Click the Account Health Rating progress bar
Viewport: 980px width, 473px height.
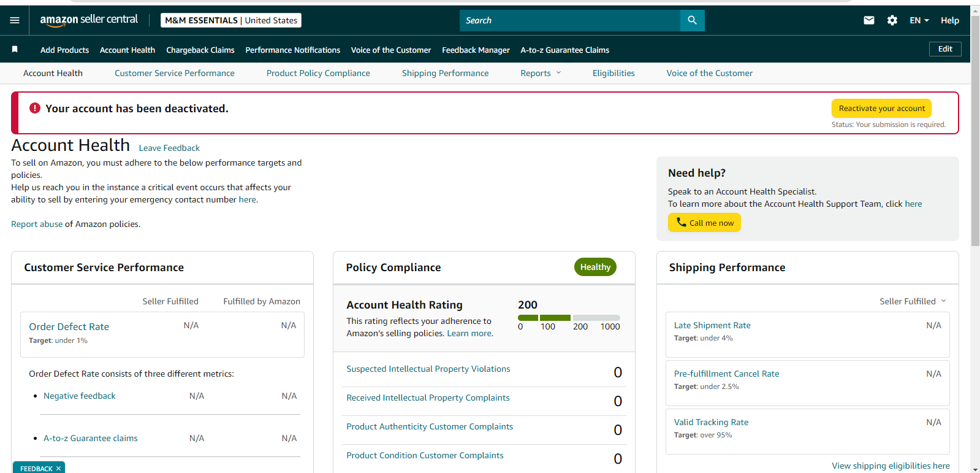pyautogui.click(x=569, y=318)
